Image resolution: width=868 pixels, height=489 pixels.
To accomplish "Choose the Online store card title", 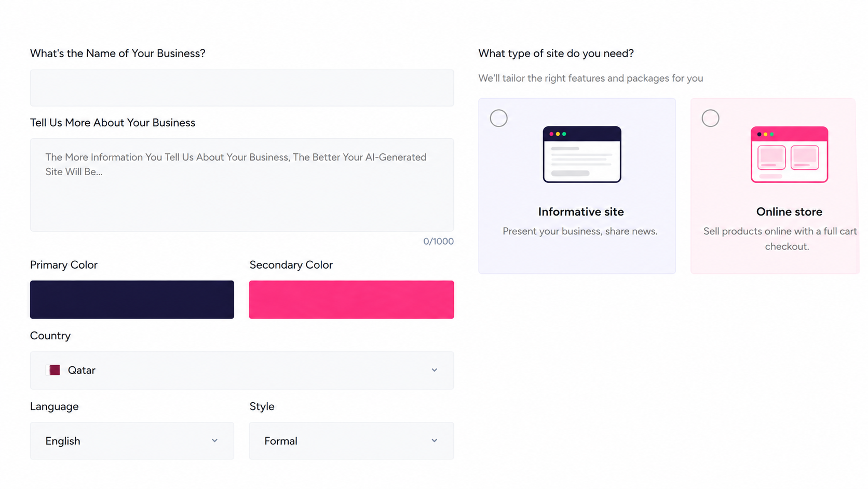I will tap(789, 212).
